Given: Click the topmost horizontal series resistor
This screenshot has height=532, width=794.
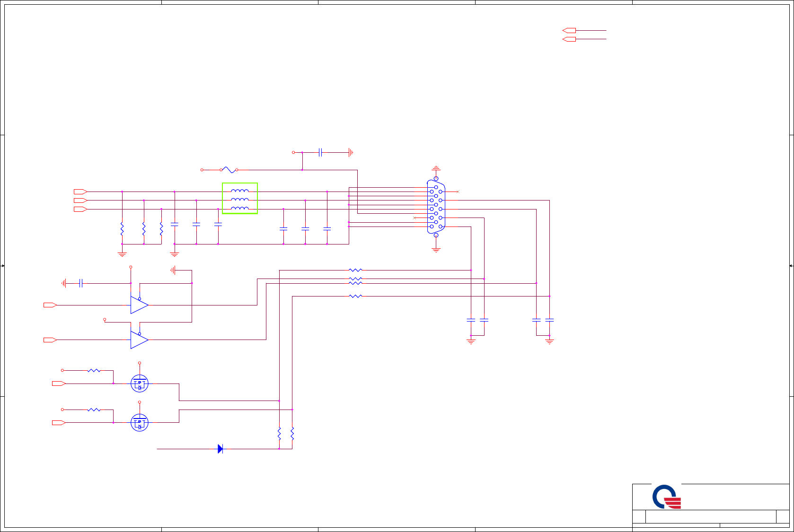Looking at the screenshot, I should tap(355, 270).
